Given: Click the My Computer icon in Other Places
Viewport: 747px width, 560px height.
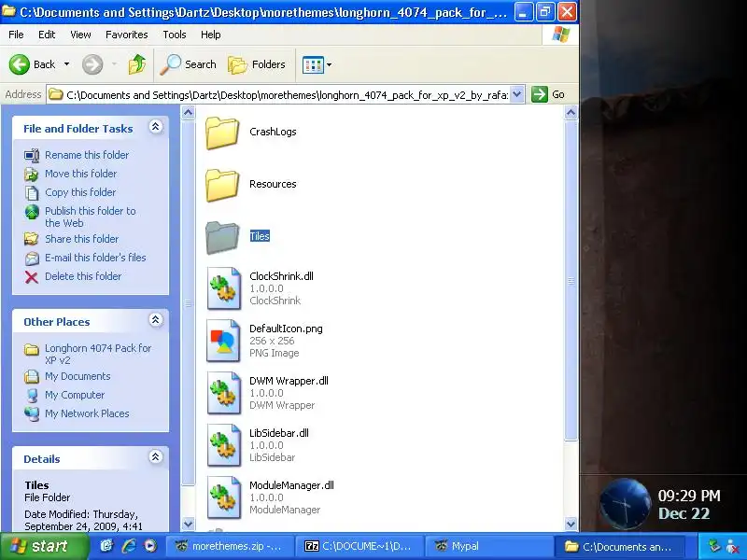Looking at the screenshot, I should 32,395.
